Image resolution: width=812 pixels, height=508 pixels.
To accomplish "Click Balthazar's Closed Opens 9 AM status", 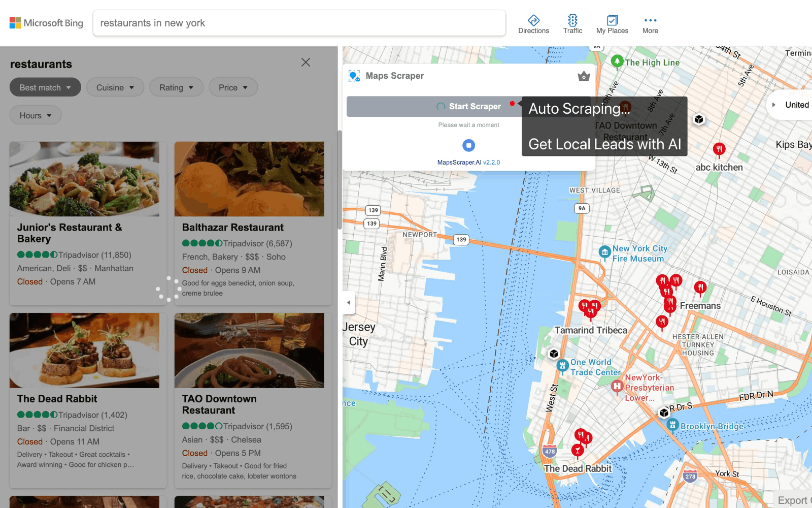I will tap(221, 270).
